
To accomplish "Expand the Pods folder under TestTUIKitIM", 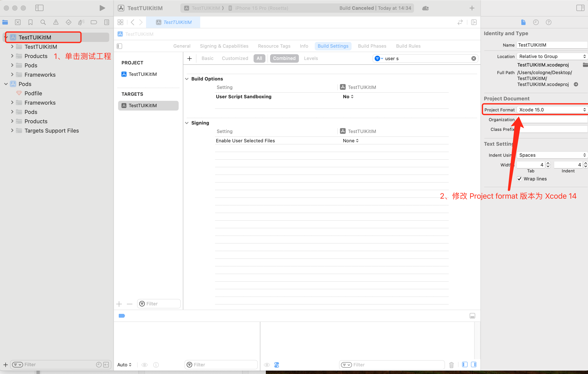I will (x=12, y=65).
